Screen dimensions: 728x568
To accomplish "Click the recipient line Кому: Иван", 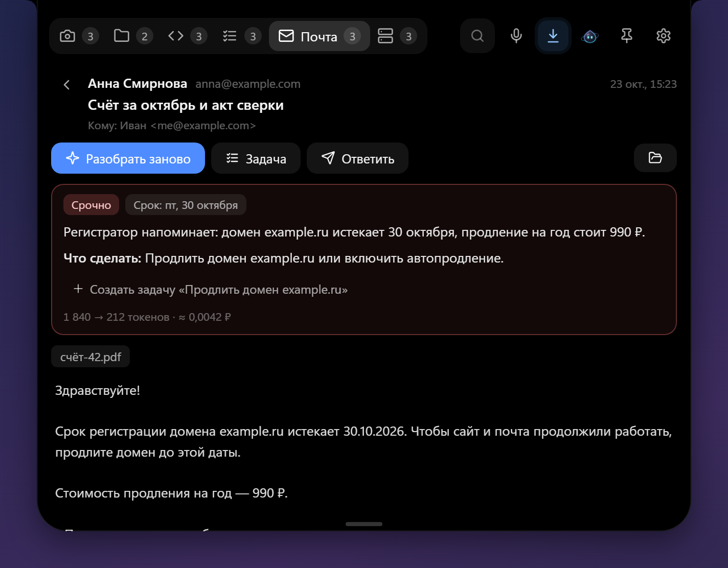I will [172, 126].
